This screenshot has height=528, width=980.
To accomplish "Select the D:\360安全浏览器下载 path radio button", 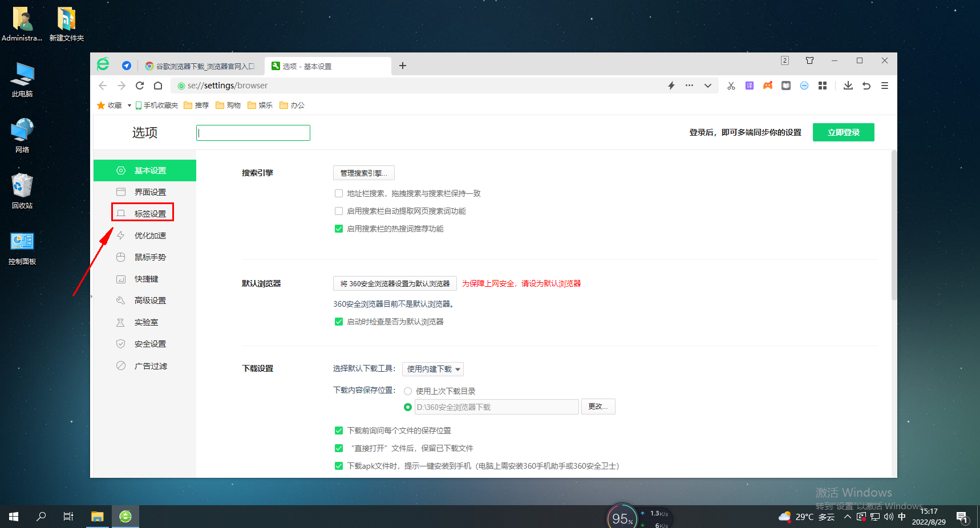I will pos(408,407).
